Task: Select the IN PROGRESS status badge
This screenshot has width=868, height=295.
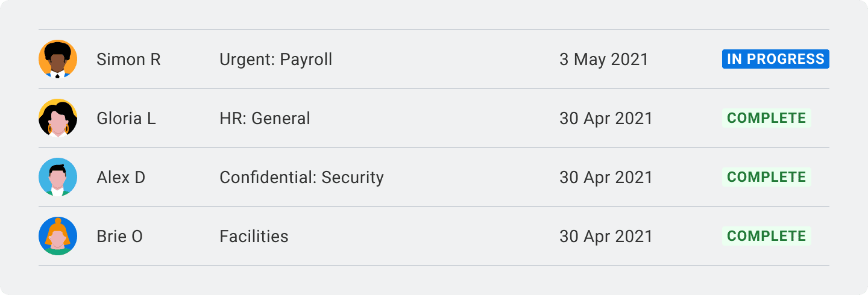Action: point(775,59)
